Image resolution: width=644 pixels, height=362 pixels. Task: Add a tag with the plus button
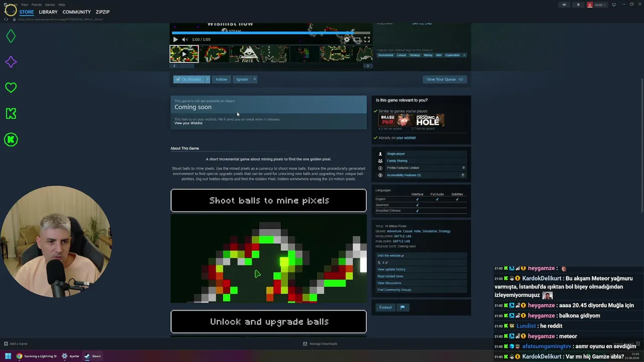tap(464, 55)
